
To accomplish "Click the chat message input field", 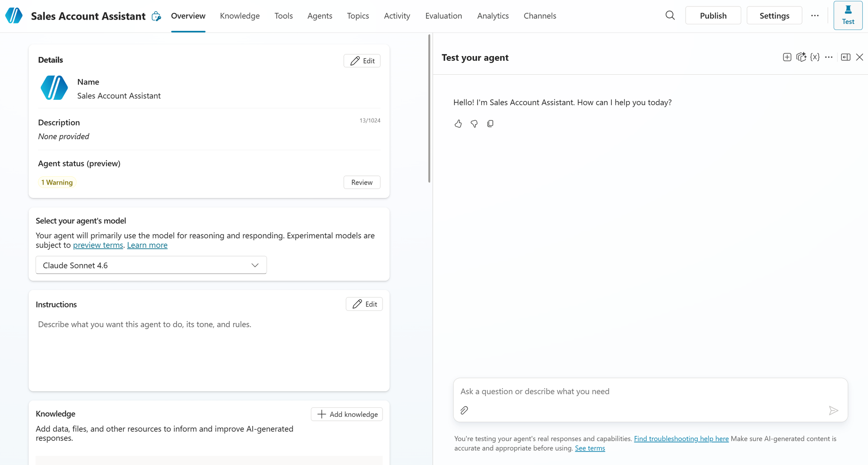I will (x=650, y=391).
